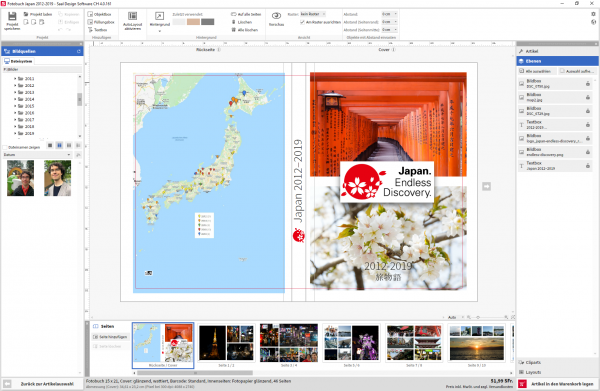Open the Datum sort dropdown

[37, 155]
